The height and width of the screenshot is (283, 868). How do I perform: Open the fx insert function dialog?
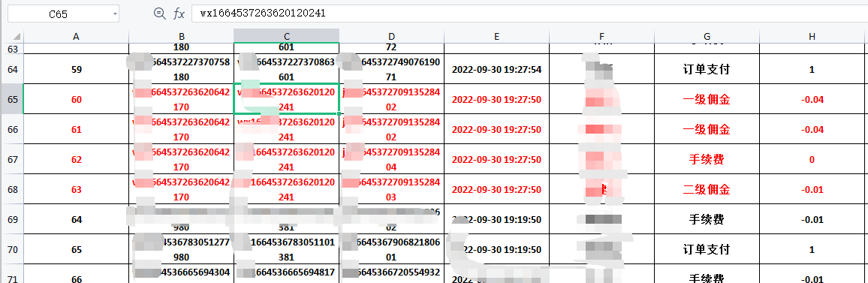[179, 14]
